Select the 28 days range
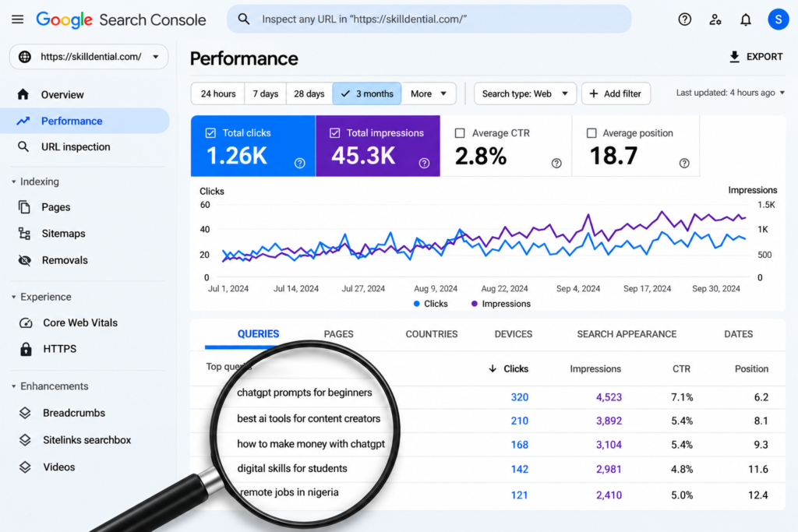 [309, 93]
